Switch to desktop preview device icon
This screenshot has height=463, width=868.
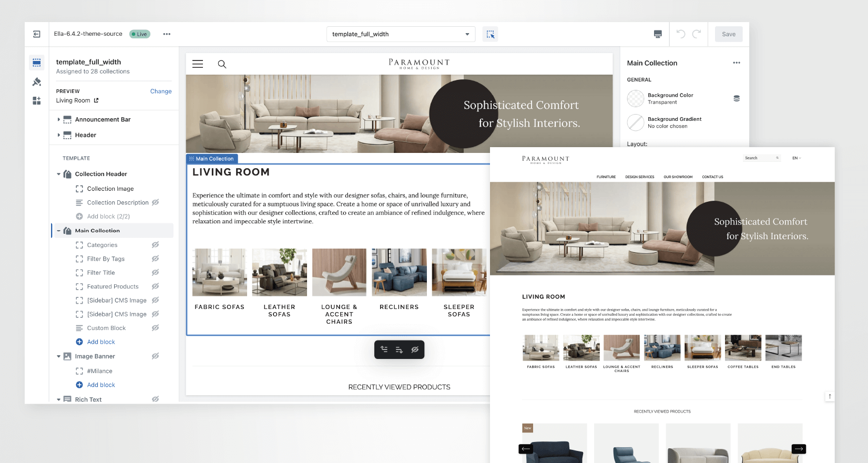pos(658,34)
